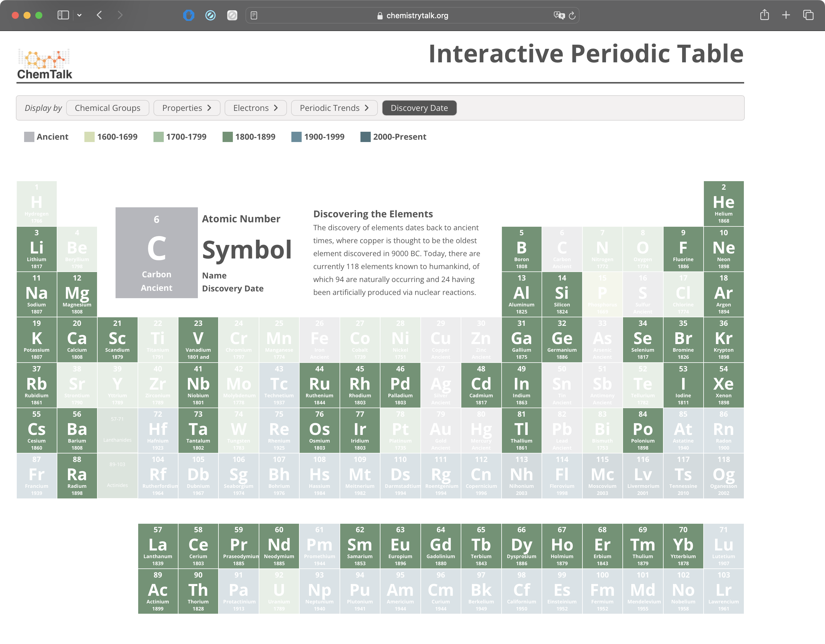Select the Gadolinium element tile
Screen dimensions: 825x644
[441, 546]
